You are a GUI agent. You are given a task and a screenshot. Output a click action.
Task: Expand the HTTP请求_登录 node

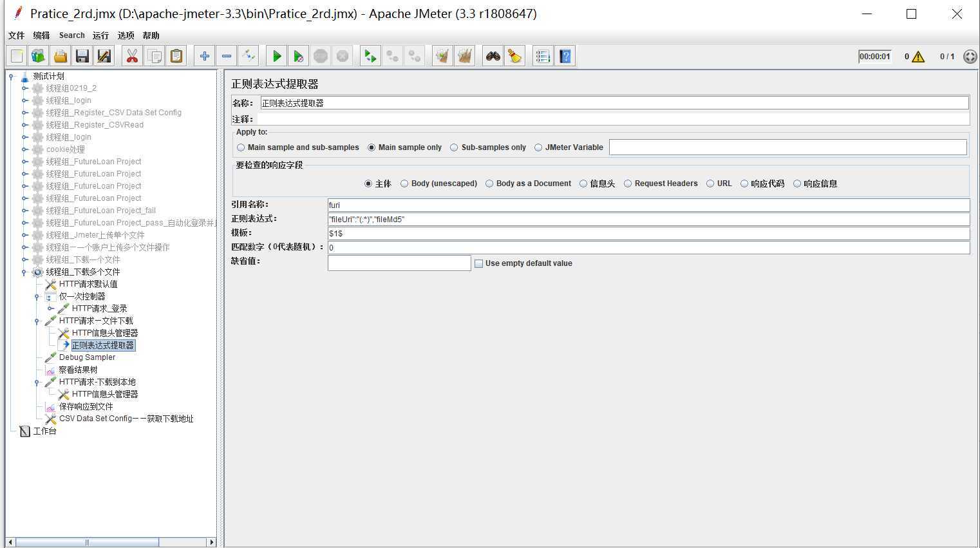(x=50, y=309)
